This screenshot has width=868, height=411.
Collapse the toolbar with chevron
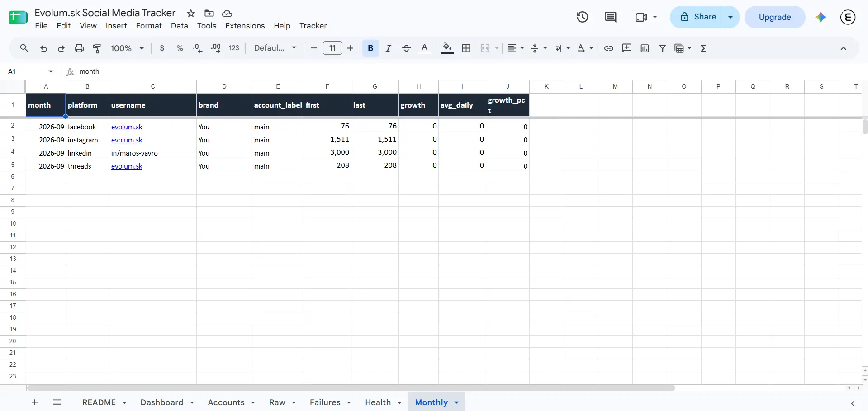pyautogui.click(x=844, y=48)
